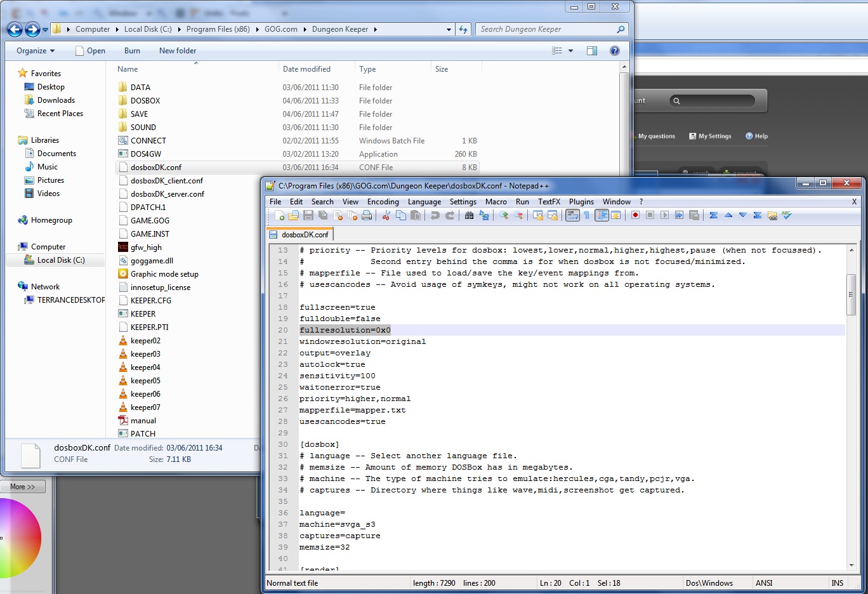This screenshot has width=868, height=594.
Task: Open Find with the binoculars icon
Action: click(x=470, y=216)
